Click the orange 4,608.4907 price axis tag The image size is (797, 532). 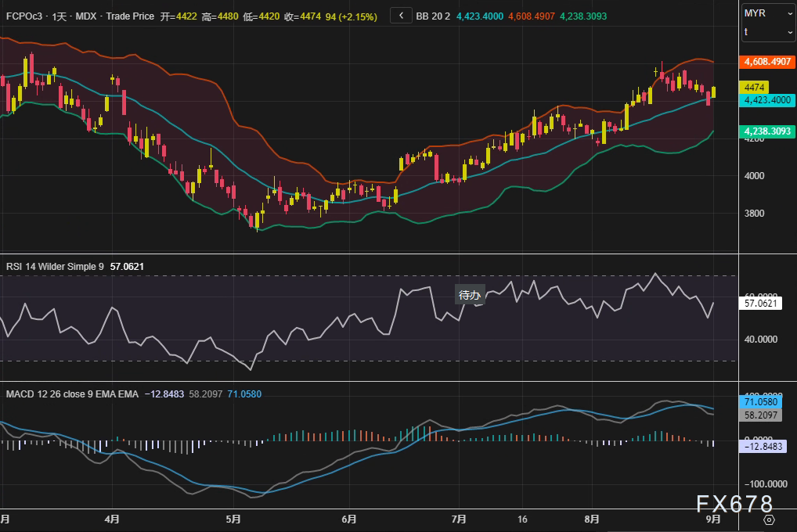[767, 61]
